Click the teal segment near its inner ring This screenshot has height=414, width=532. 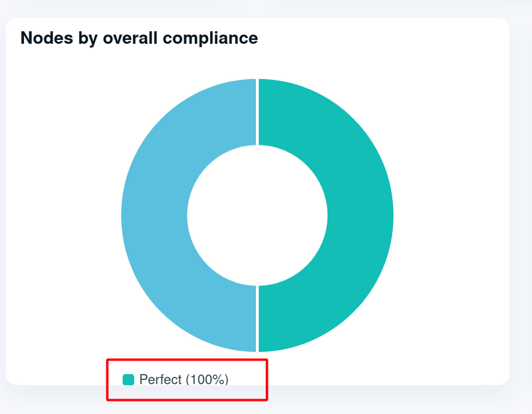tap(334, 215)
